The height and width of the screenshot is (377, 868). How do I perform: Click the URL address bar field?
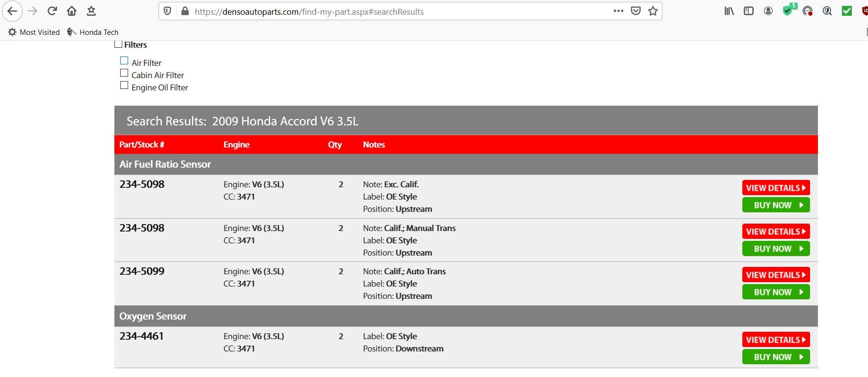tap(393, 12)
